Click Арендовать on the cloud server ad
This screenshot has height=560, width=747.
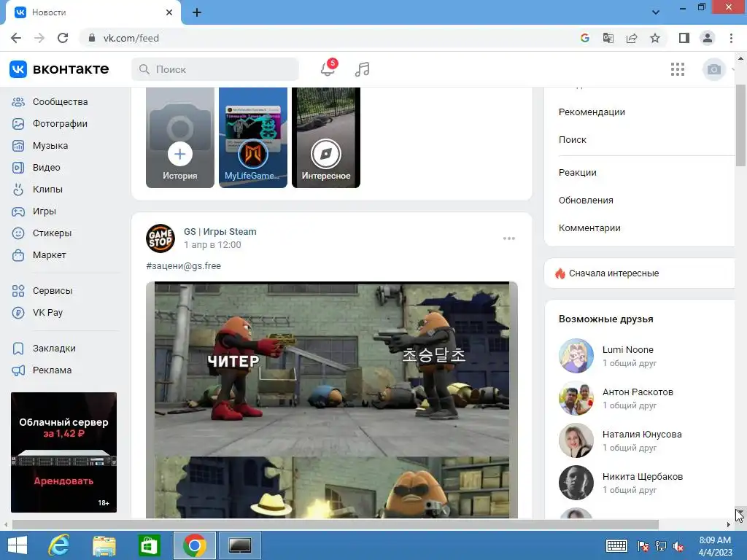[x=63, y=481]
